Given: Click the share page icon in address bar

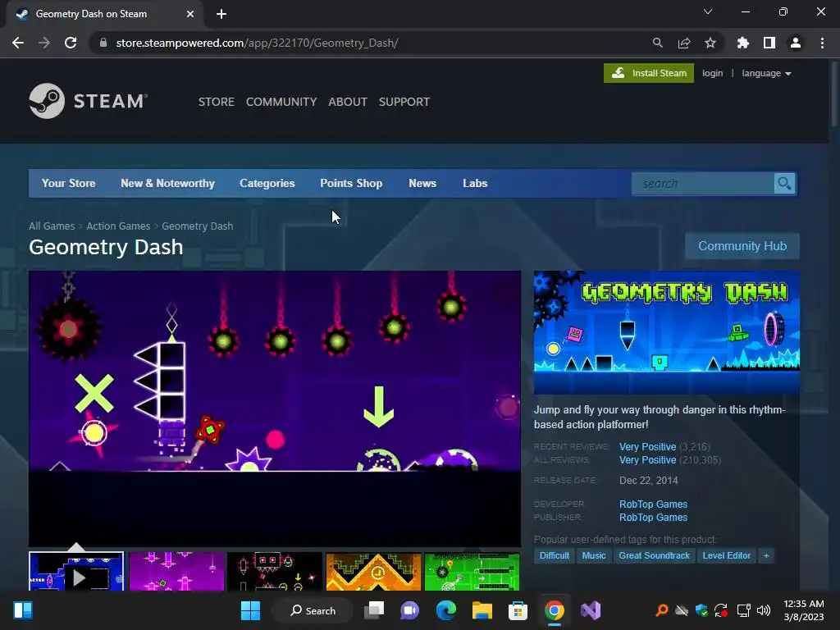Looking at the screenshot, I should (x=683, y=43).
